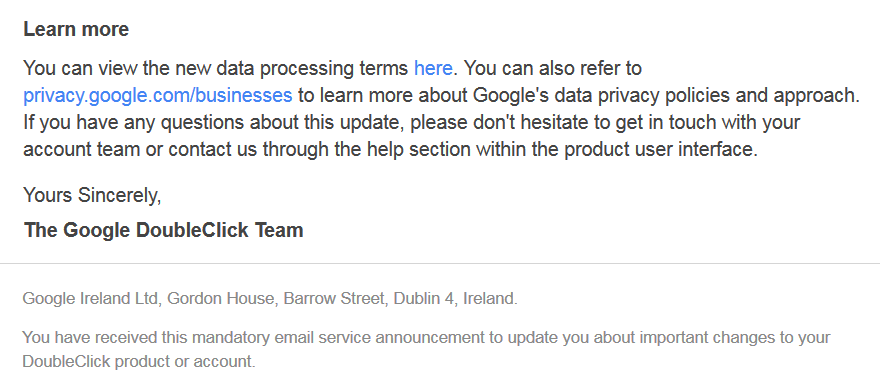Click the horizontal divider above the footer

pyautogui.click(x=440, y=263)
